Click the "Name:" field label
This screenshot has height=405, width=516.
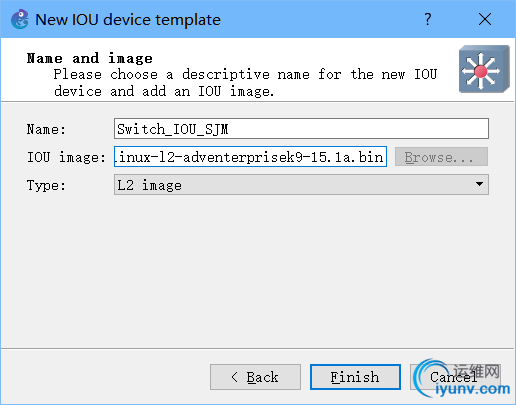46,129
